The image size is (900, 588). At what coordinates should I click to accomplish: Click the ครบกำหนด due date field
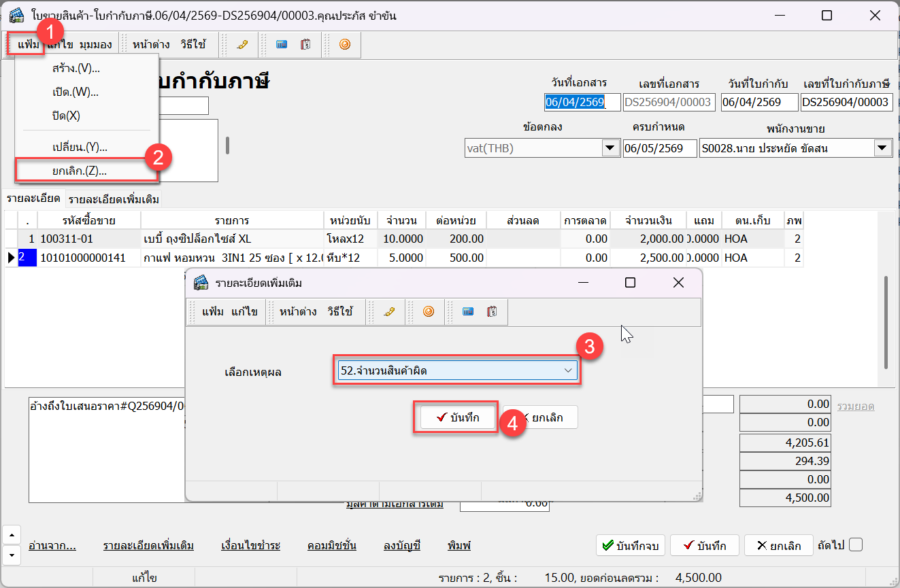pos(660,148)
